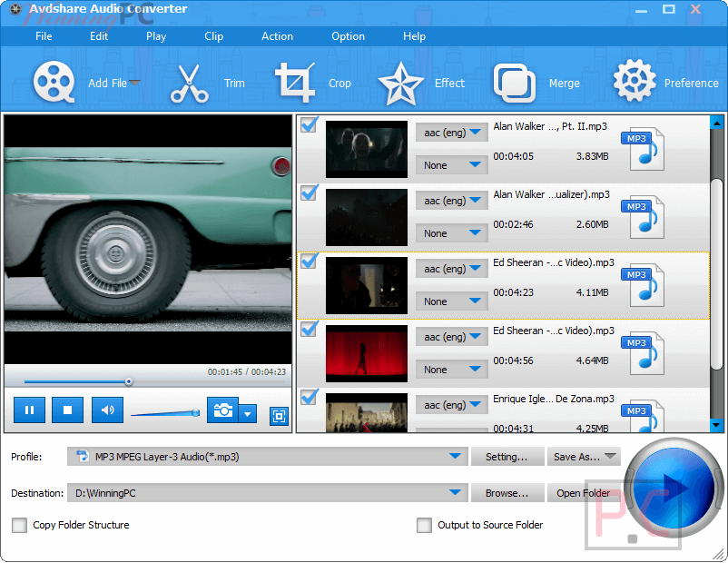This screenshot has height=563, width=728.
Task: Click the video preview area
Action: pos(148,240)
